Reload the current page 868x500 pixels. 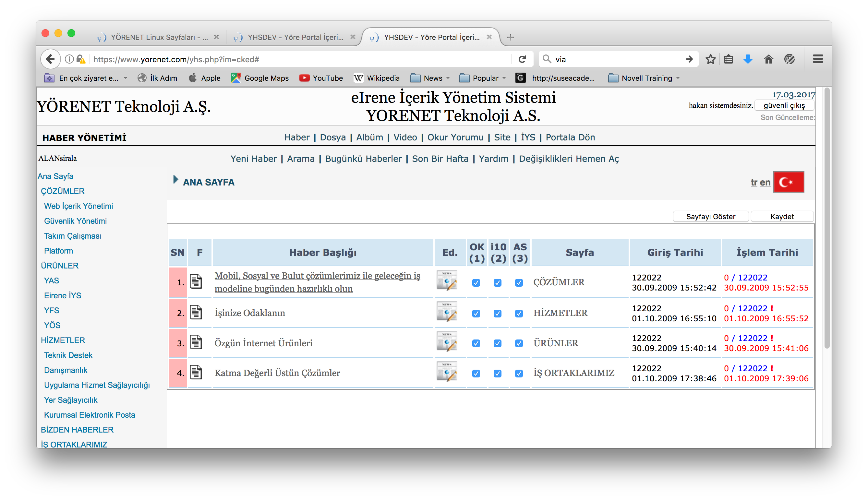(x=522, y=59)
